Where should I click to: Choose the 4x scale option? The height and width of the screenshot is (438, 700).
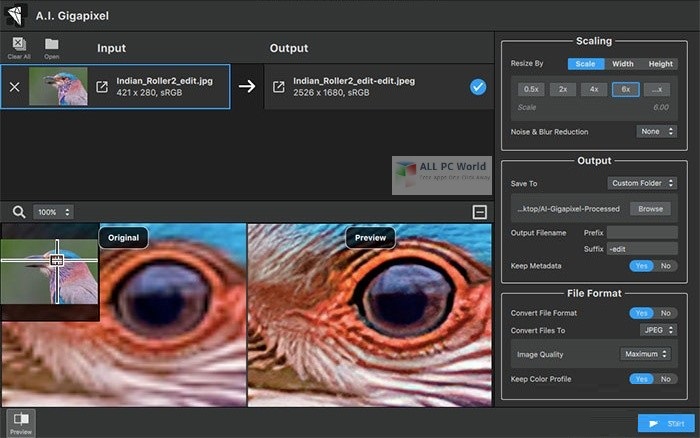594,89
